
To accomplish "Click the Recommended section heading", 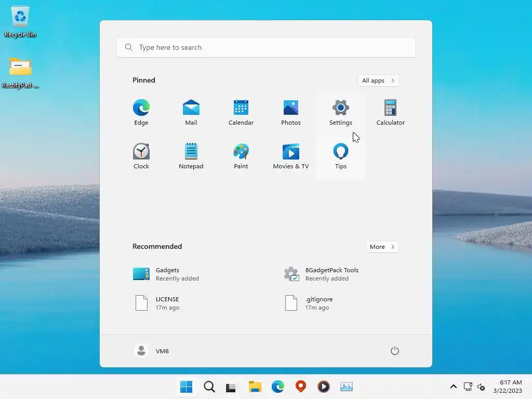I will (x=157, y=246).
